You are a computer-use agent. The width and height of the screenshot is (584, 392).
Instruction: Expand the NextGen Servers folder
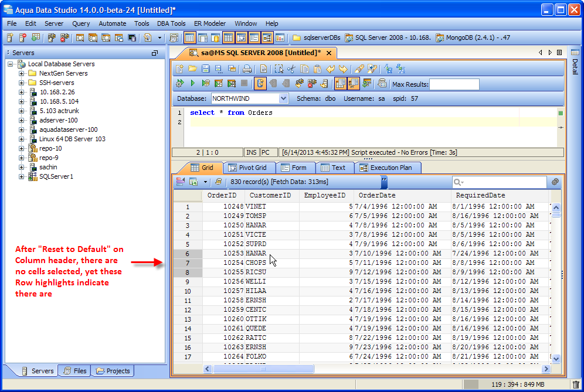click(x=21, y=73)
